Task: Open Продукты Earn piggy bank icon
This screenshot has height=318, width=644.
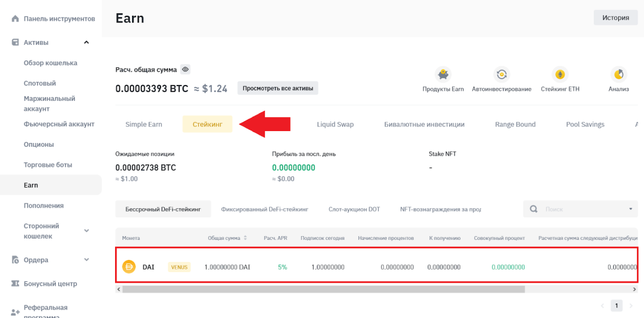Action: tap(443, 74)
